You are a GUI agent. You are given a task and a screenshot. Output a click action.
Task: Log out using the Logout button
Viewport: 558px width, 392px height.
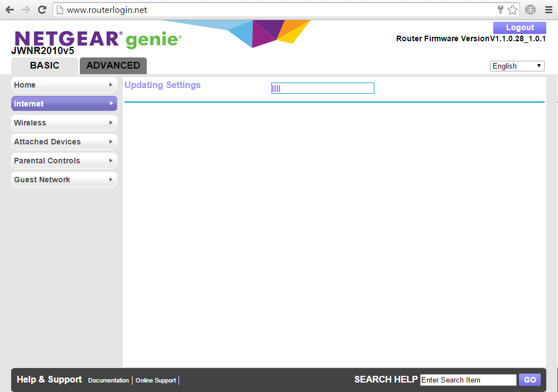[x=519, y=27]
